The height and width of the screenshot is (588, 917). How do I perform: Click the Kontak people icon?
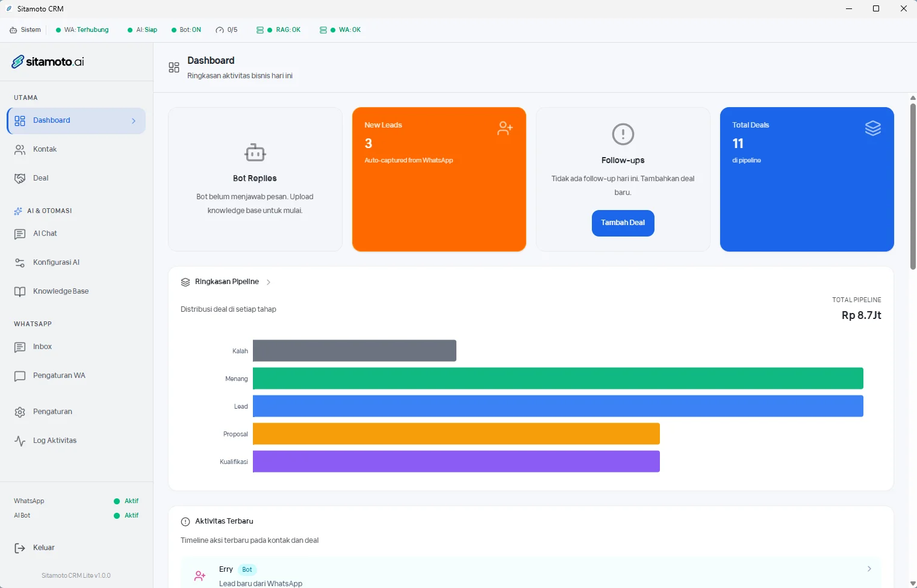click(x=20, y=150)
